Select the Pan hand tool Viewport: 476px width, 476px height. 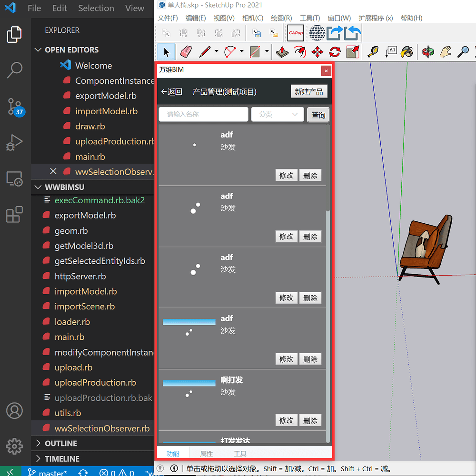(x=444, y=52)
